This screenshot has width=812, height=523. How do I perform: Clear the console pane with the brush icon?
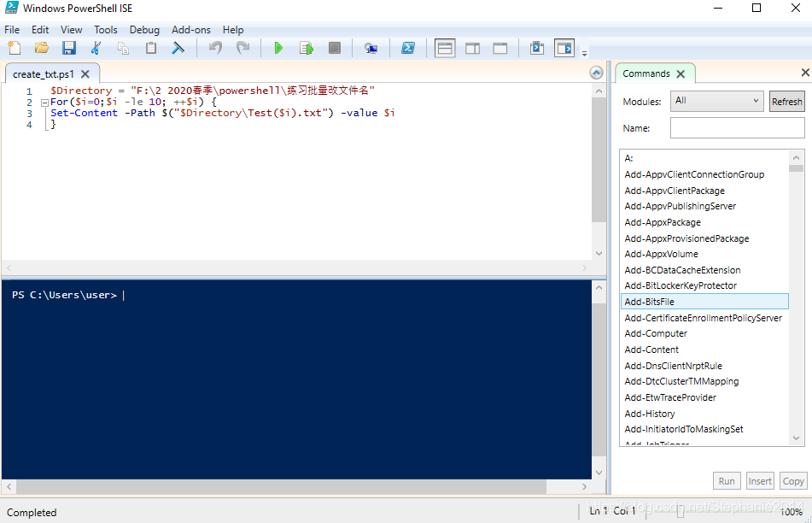pos(178,48)
